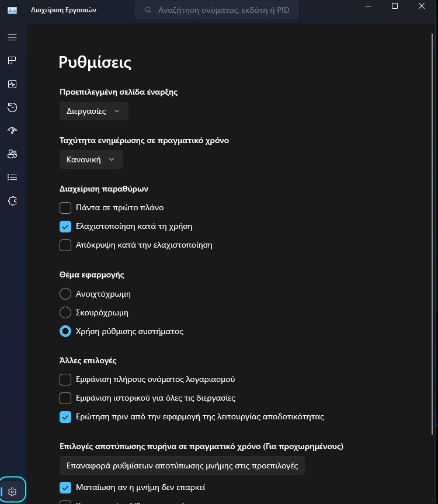
Task: Check Εμφάνιση πλήρους ονόματος λογαριασμού
Action: [65, 379]
